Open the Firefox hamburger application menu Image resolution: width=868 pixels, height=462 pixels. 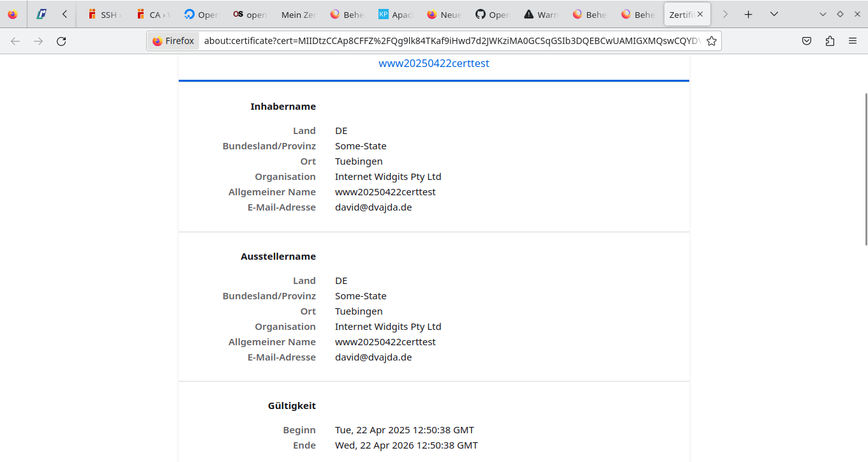click(x=853, y=41)
